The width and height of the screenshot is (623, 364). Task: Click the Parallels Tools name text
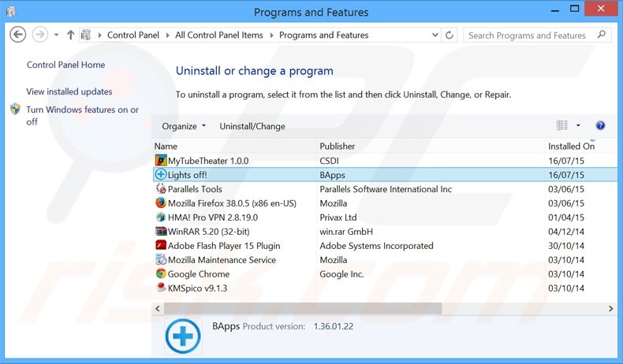click(x=195, y=189)
